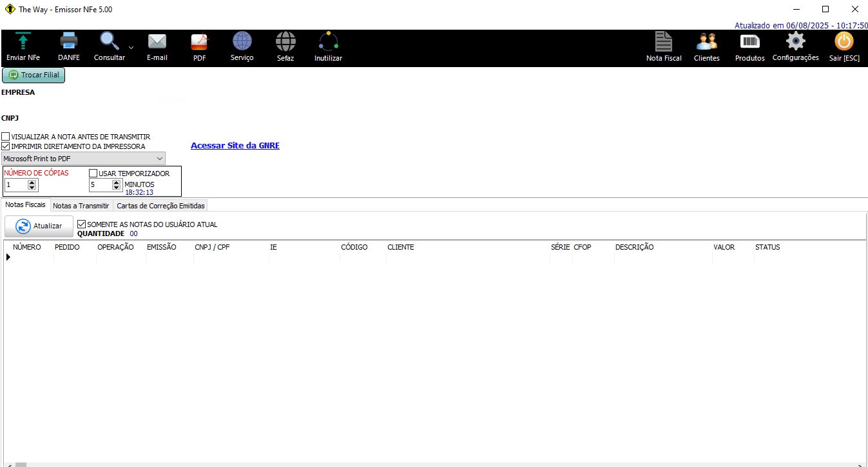
Task: Toggle the Usar Temporizador checkbox
Action: tap(93, 174)
